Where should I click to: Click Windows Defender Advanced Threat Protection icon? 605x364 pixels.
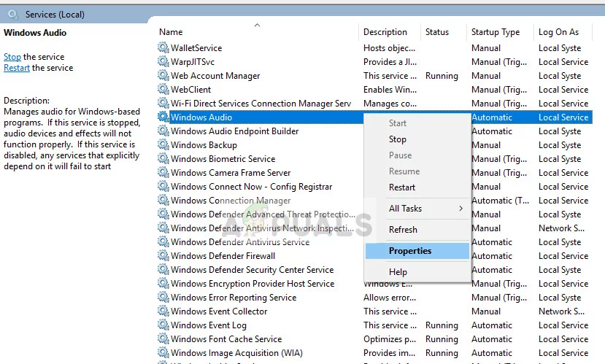tap(163, 214)
